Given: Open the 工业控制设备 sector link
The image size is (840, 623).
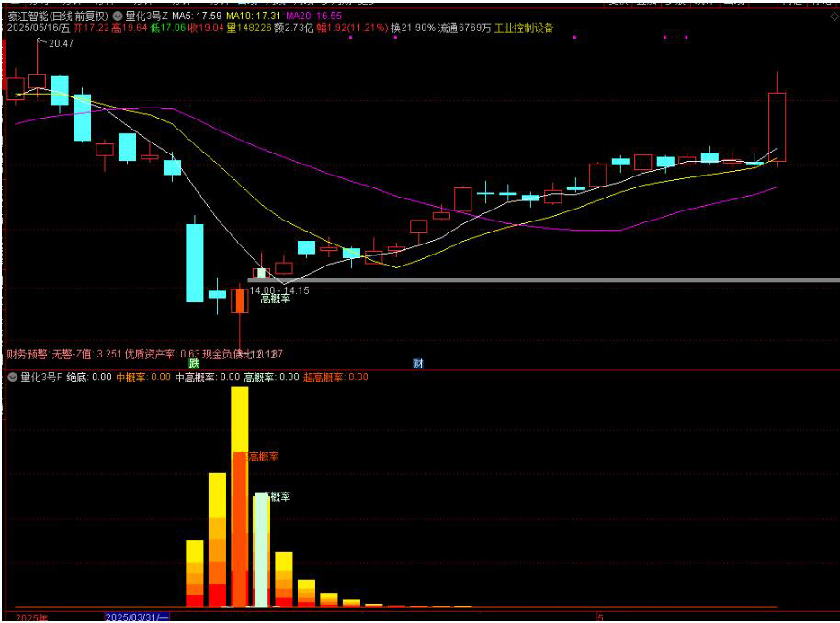Looking at the screenshot, I should tap(524, 28).
